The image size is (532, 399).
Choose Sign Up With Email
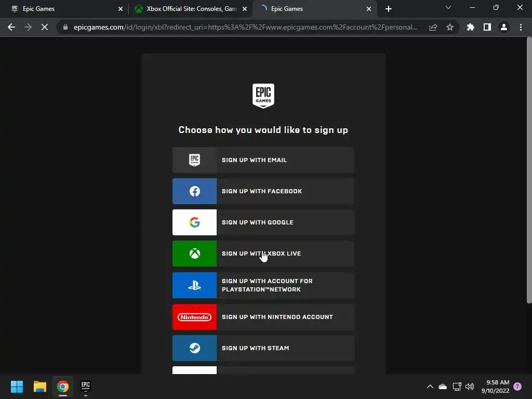pyautogui.click(x=263, y=160)
